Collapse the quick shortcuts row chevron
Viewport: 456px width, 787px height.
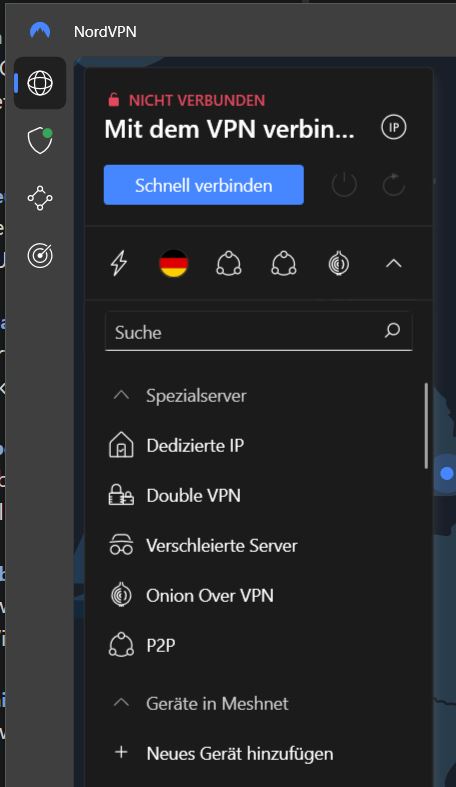[x=394, y=264]
